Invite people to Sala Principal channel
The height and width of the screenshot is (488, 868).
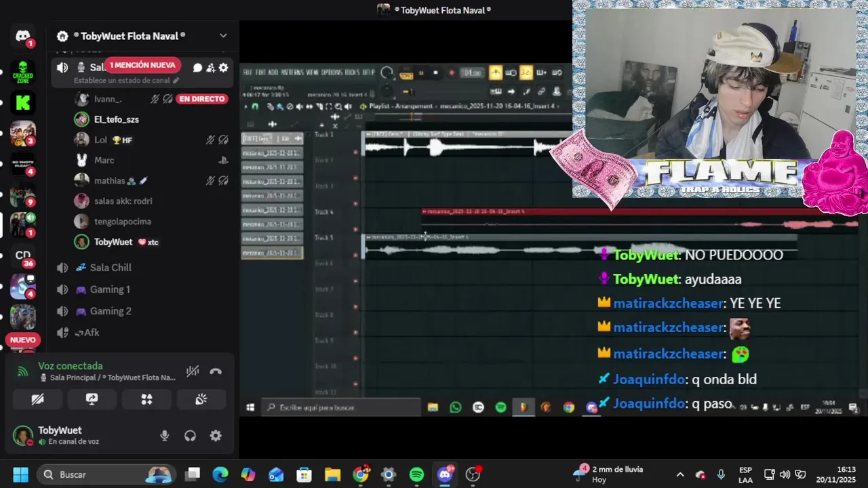pyautogui.click(x=211, y=68)
